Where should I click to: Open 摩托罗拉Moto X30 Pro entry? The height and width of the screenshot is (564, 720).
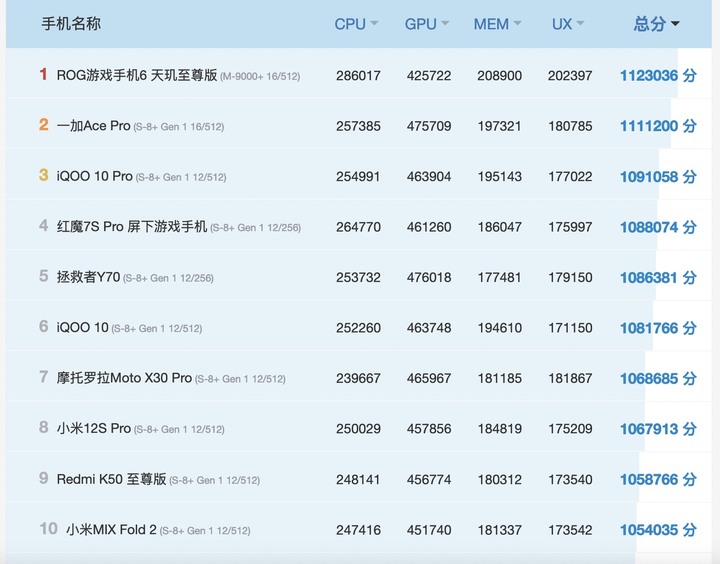pyautogui.click(x=124, y=378)
